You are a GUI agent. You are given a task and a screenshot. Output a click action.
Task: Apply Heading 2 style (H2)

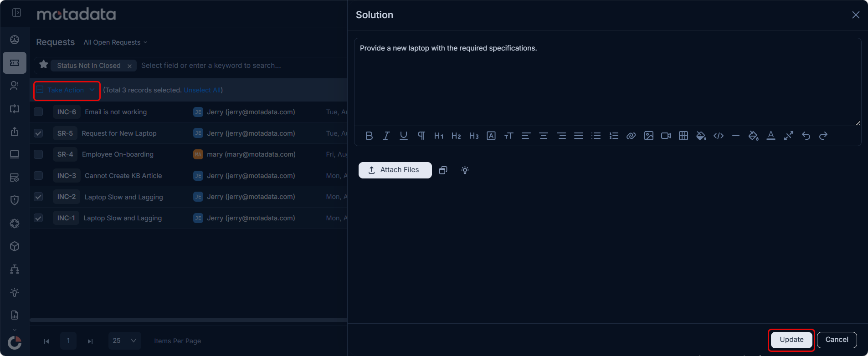pos(456,136)
